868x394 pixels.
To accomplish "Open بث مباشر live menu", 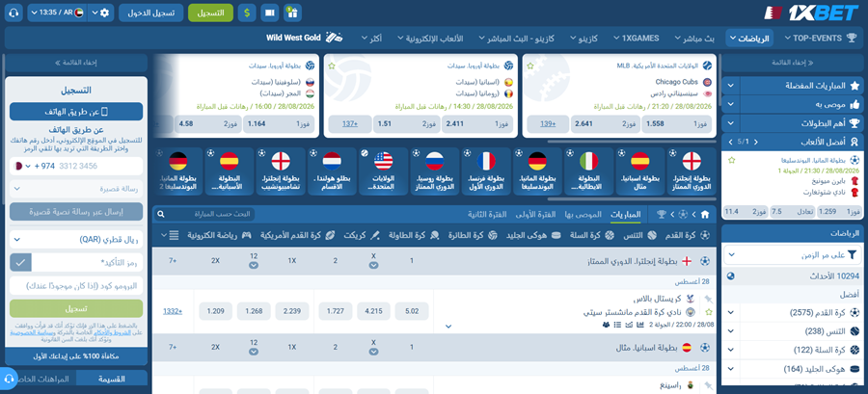I will [694, 39].
